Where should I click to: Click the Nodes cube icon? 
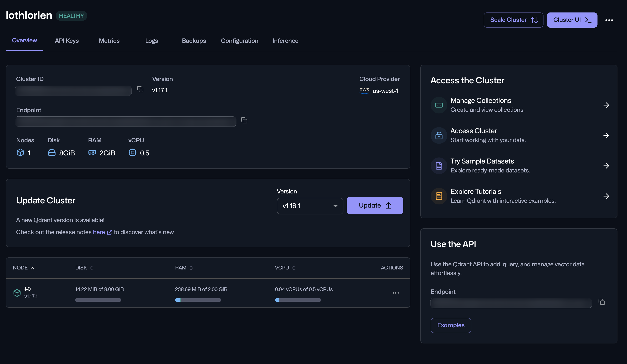[20, 152]
